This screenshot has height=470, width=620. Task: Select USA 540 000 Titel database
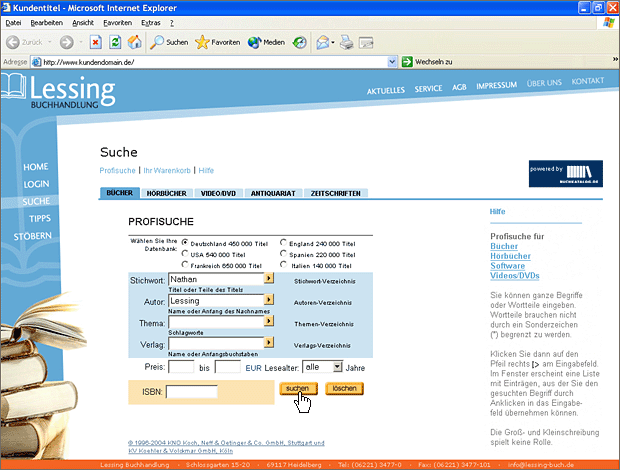pos(185,253)
